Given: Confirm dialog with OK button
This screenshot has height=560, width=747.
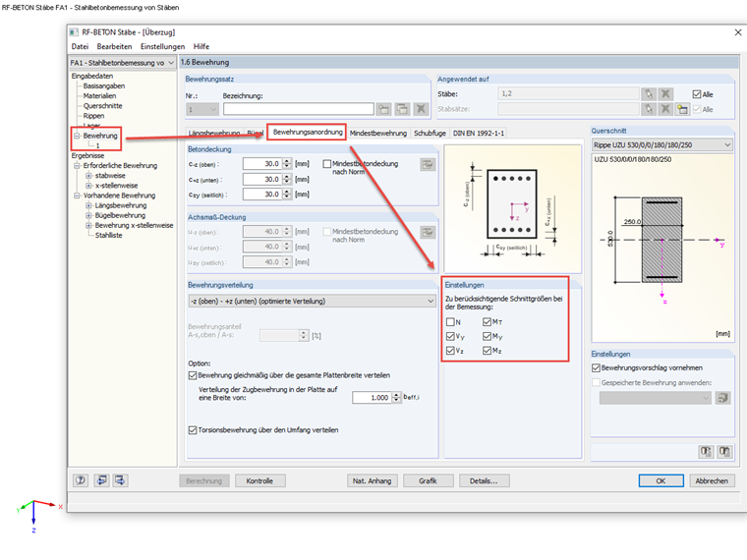Looking at the screenshot, I should tap(661, 481).
